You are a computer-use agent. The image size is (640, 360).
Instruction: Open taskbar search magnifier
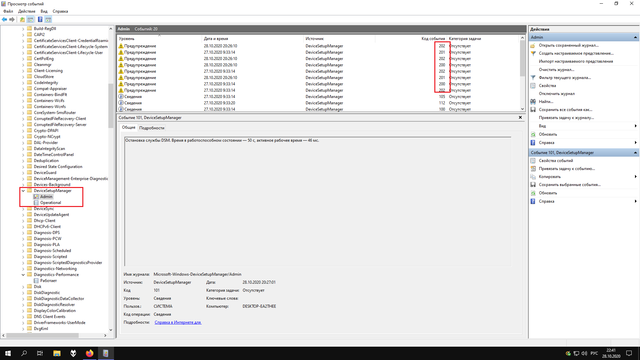click(x=24, y=353)
